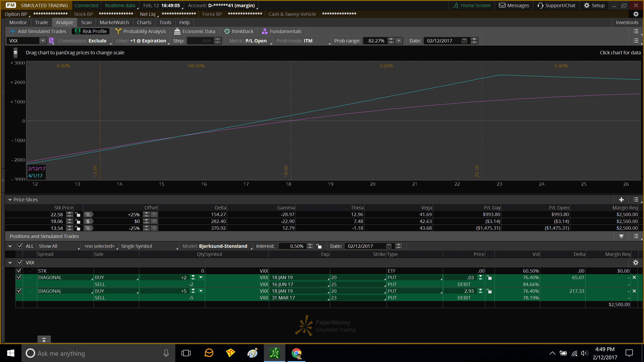Adjust Prob range stepper
Image resolution: width=644 pixels, height=362 pixels.
pos(391,40)
